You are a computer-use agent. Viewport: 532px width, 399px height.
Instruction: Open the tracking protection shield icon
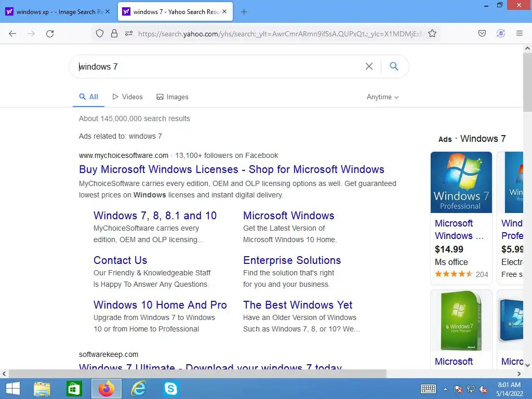point(99,33)
